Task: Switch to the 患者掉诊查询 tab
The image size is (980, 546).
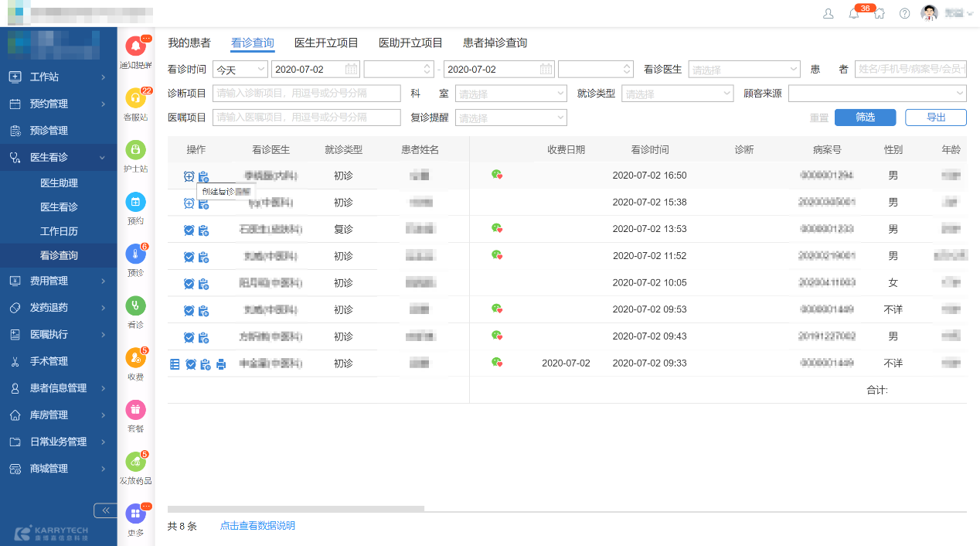Action: pyautogui.click(x=495, y=43)
